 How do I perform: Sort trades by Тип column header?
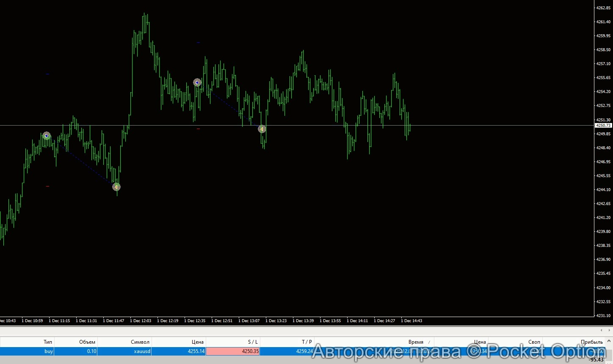(48, 342)
